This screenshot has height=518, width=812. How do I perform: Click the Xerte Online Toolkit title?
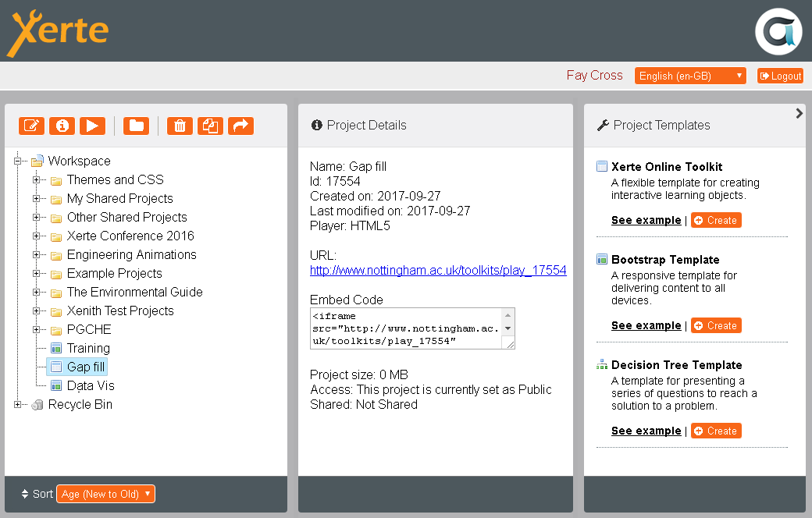click(667, 167)
